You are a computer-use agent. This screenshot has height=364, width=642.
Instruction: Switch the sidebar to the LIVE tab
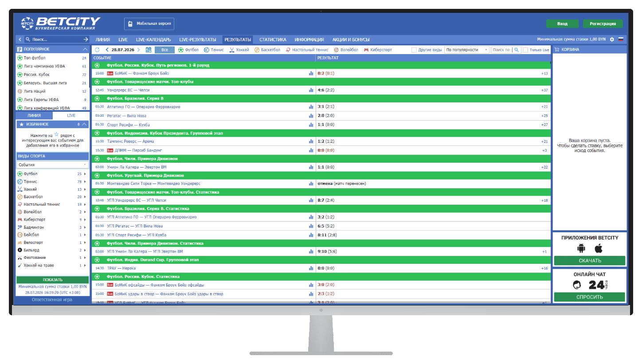tap(71, 115)
